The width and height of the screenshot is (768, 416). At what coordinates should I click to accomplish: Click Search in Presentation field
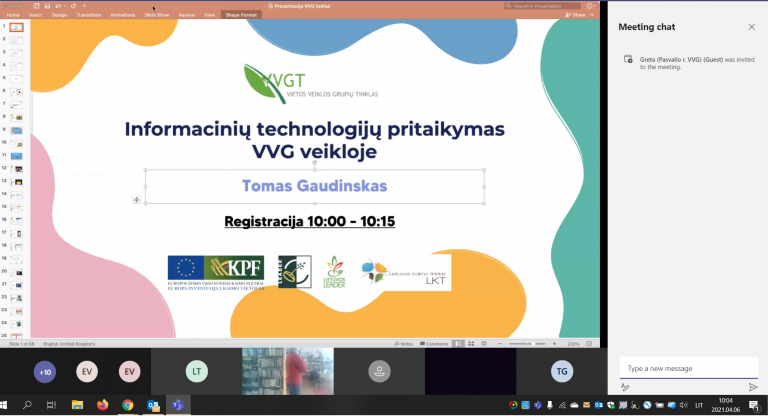(x=543, y=6)
